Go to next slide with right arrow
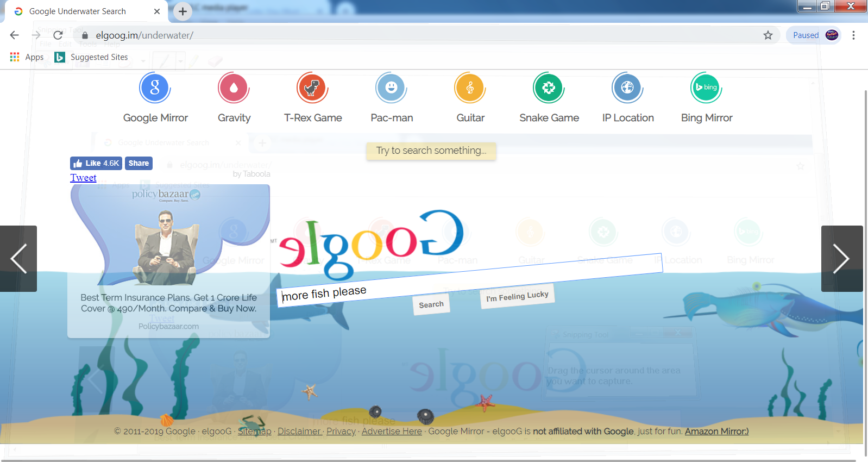868x462 pixels. (x=842, y=259)
